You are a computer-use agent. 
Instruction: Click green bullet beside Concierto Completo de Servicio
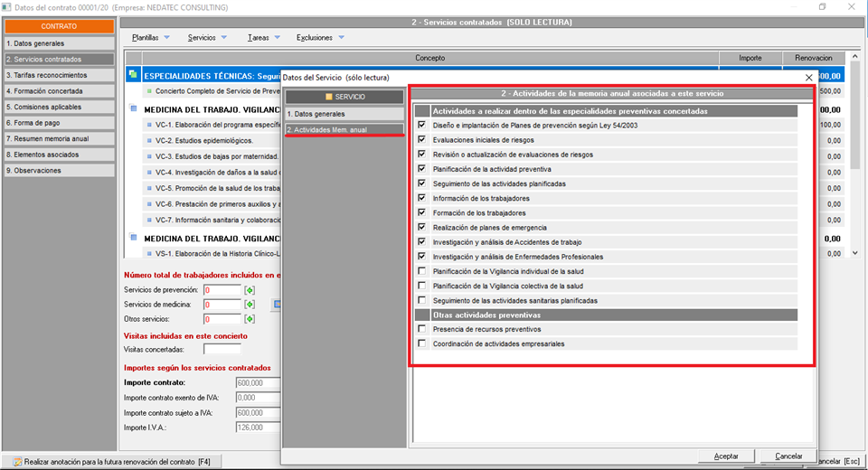pos(149,91)
